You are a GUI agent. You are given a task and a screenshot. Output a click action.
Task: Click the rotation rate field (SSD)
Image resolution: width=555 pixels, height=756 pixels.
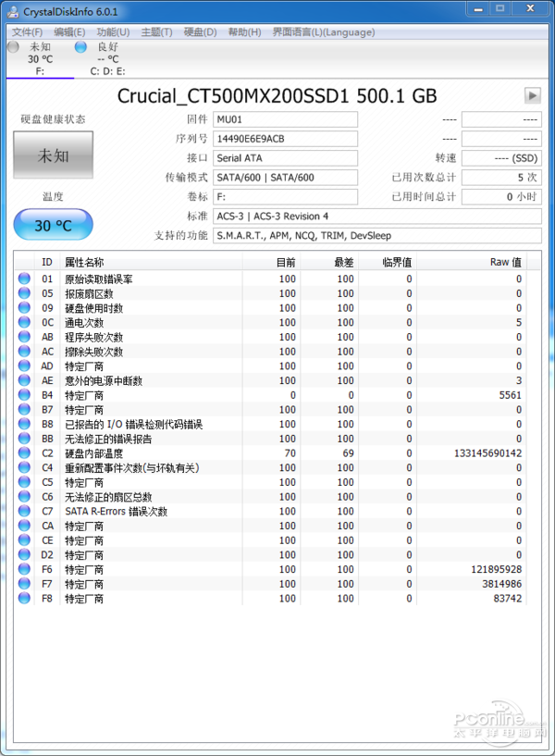501,158
